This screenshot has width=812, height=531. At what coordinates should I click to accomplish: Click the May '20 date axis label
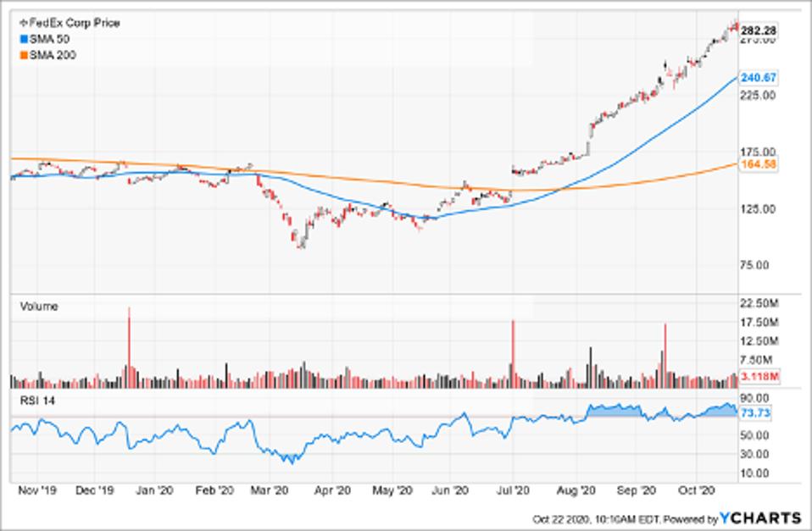point(392,490)
